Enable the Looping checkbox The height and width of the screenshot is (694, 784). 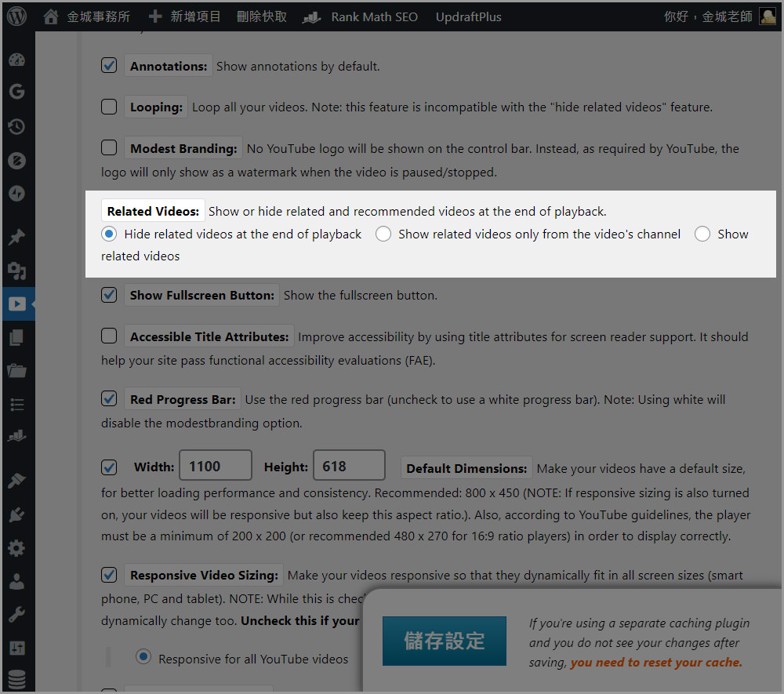point(109,107)
